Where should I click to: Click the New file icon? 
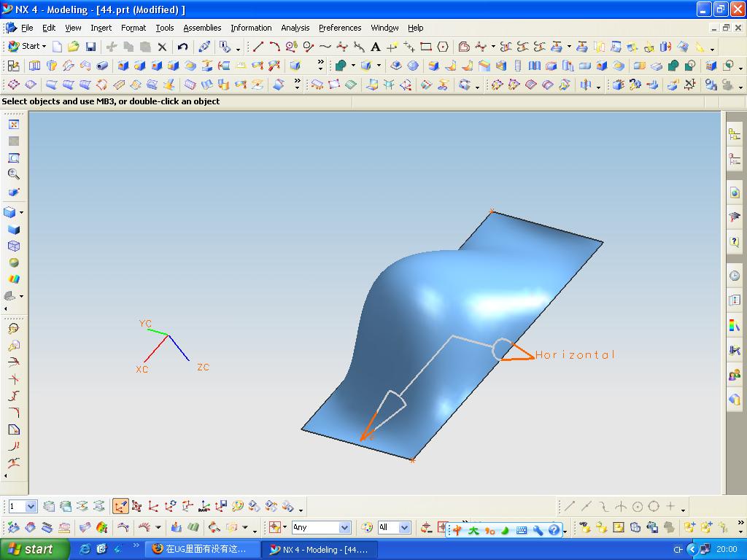[x=57, y=46]
